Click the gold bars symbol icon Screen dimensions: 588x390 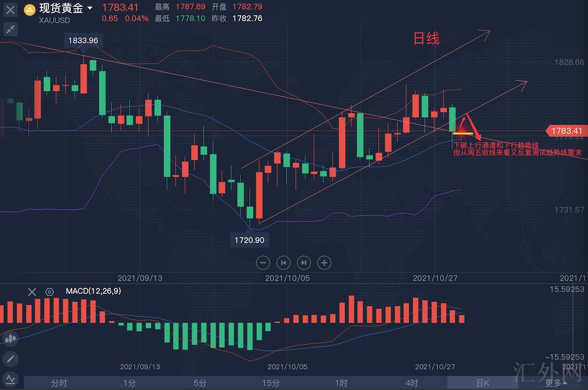pyautogui.click(x=29, y=9)
